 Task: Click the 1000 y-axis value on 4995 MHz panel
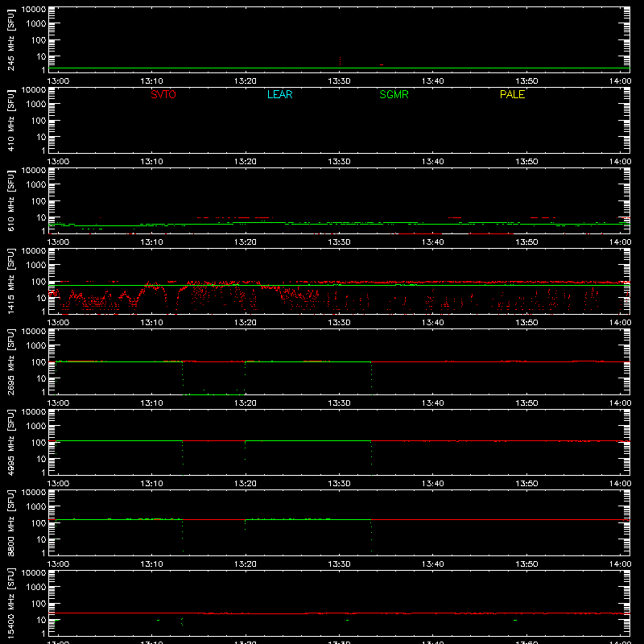[x=36, y=426]
